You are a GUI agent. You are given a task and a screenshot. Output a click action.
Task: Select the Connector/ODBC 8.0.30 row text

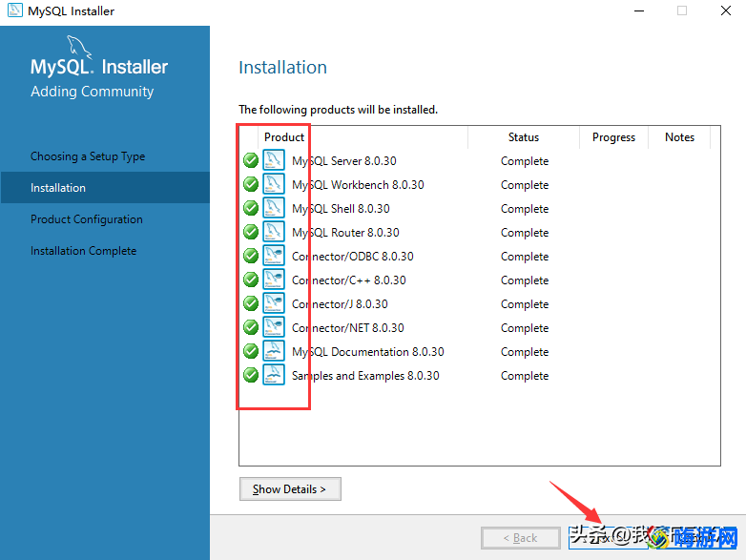tap(353, 256)
